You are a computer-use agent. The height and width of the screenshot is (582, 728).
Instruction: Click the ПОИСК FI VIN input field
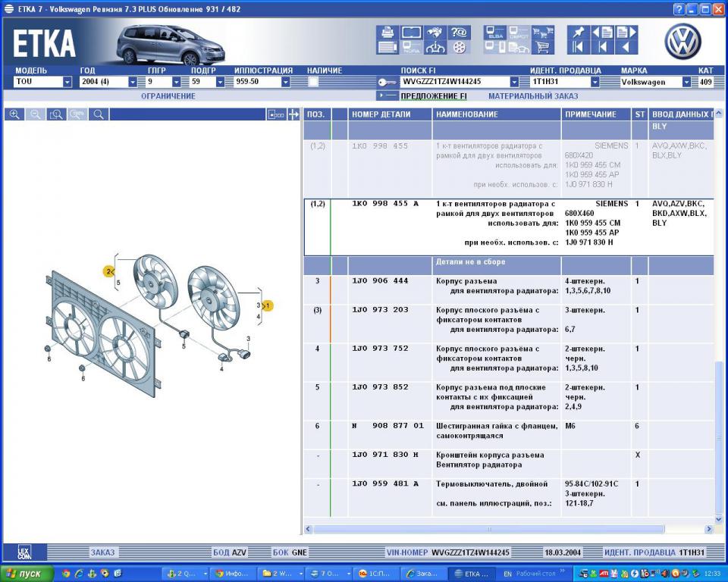pos(454,82)
